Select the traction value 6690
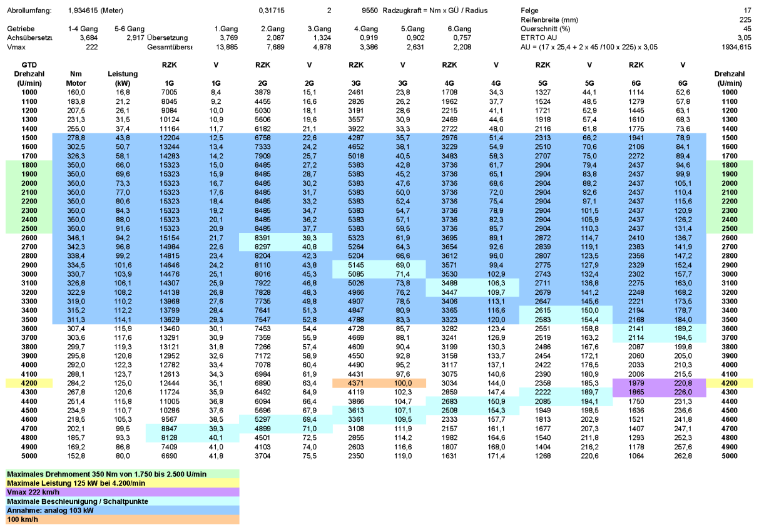The image size is (759, 532). pos(170,455)
